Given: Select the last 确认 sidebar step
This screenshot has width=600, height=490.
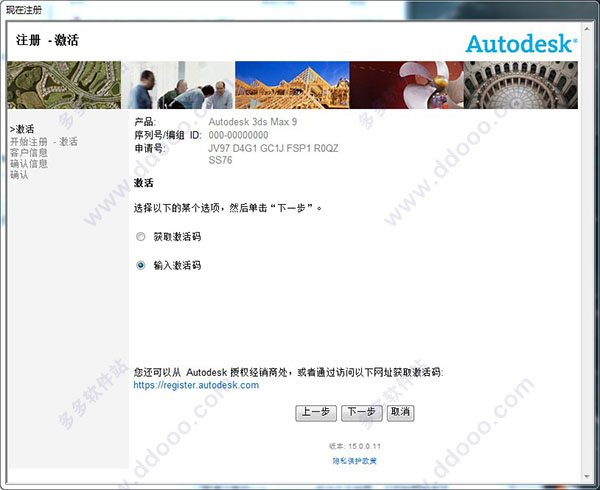Looking at the screenshot, I should click(x=19, y=175).
